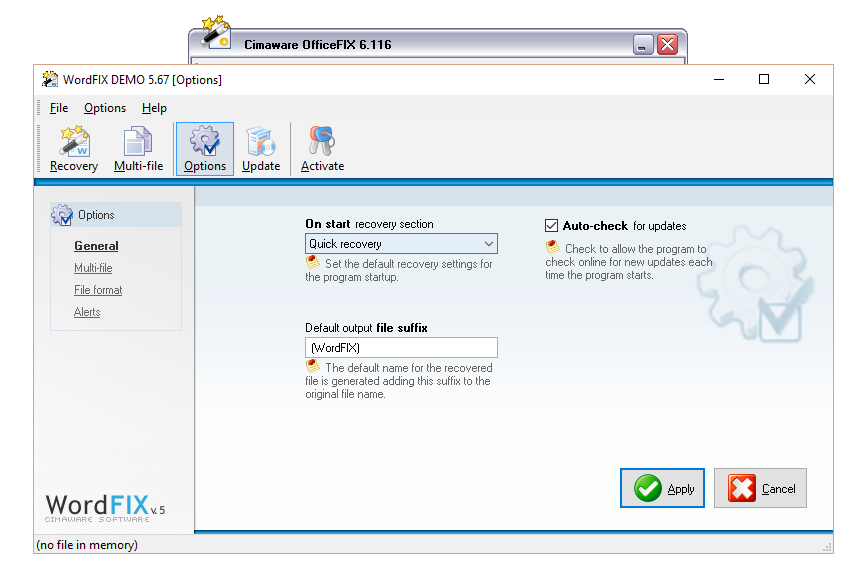Apply the option changes

662,488
